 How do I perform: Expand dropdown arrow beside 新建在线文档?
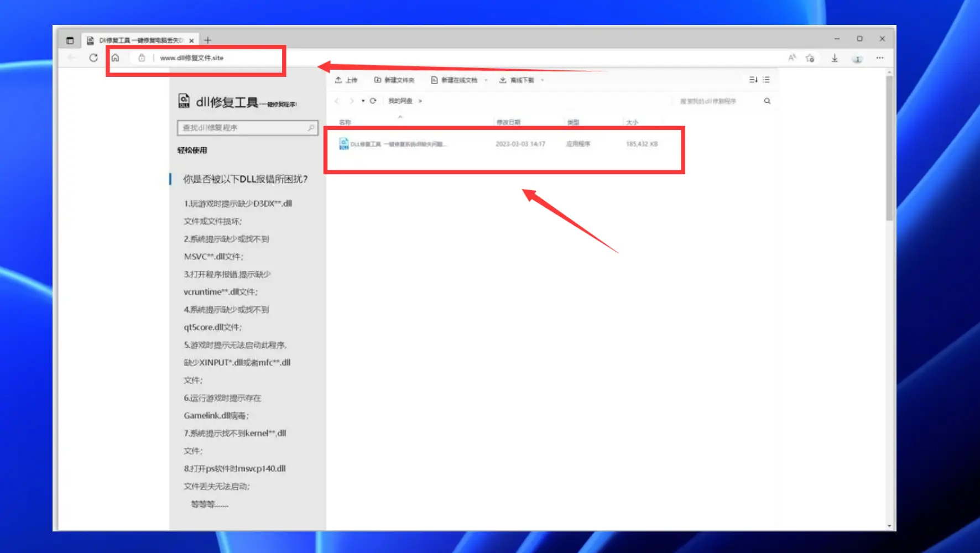click(x=486, y=80)
